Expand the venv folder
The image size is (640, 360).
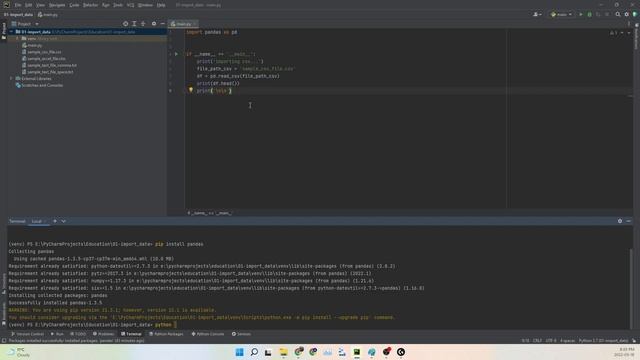[17, 38]
